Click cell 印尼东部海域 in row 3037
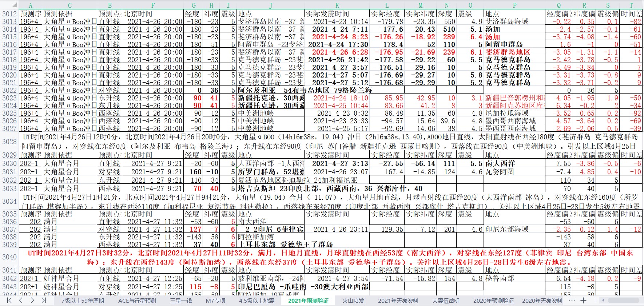Screen dimensions: 644x306 tap(515, 229)
